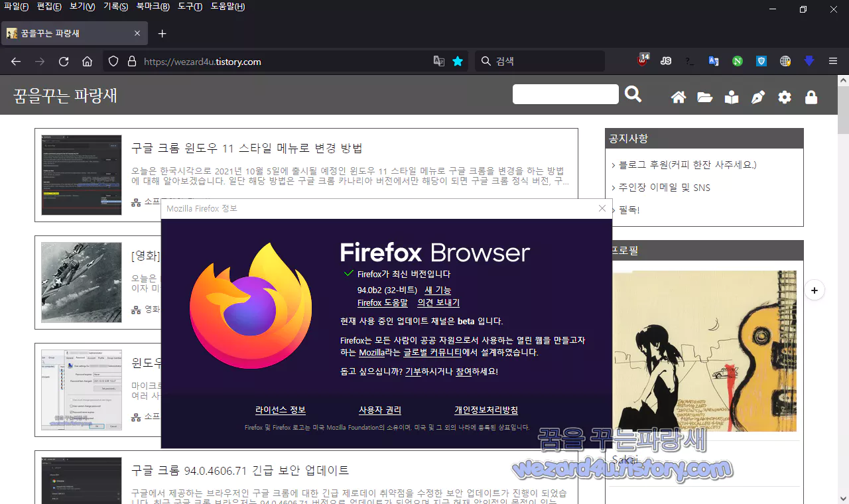Screen dimensions: 849x504
Task: Open the blog folder category icon
Action: point(704,97)
